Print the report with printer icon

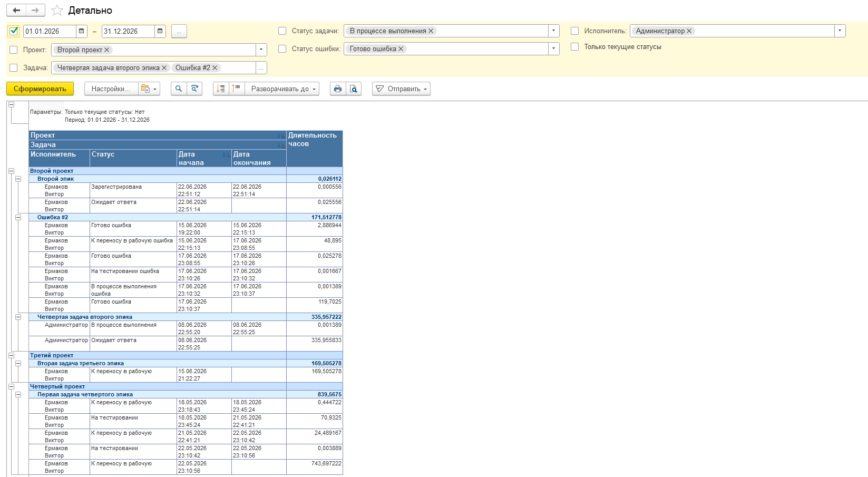pos(338,89)
